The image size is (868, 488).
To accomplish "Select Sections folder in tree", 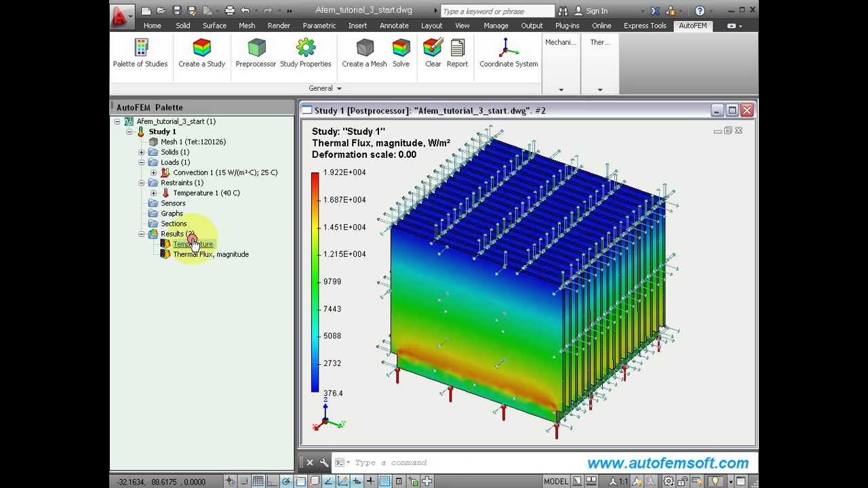I will pyautogui.click(x=174, y=224).
